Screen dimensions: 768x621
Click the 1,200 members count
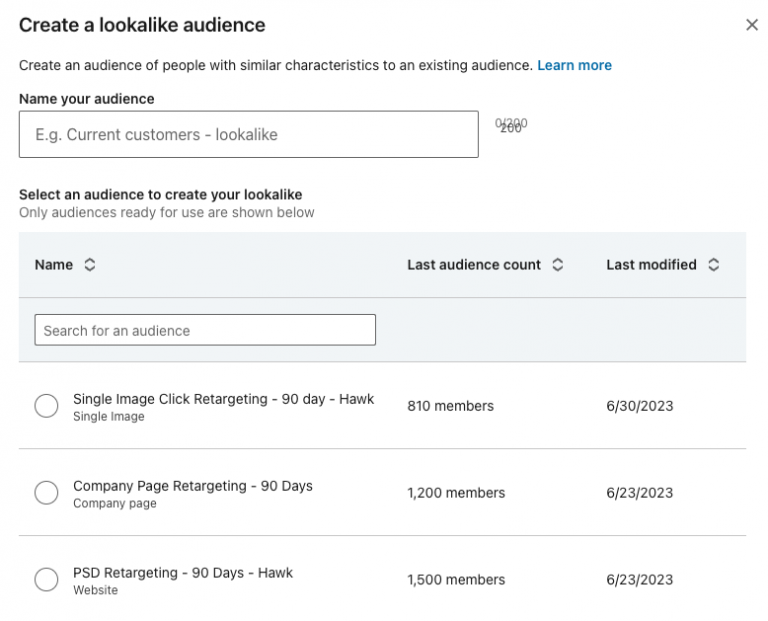(x=456, y=493)
